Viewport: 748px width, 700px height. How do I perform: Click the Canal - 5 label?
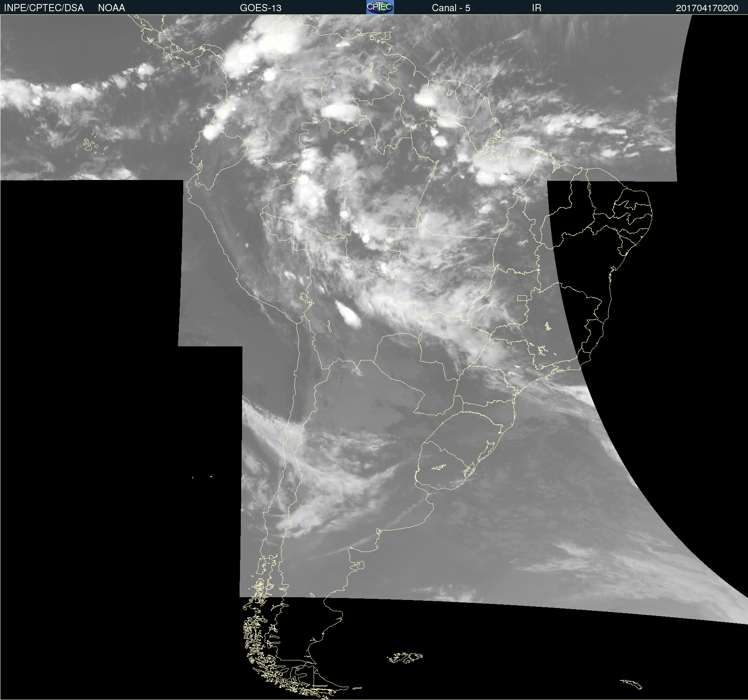[451, 8]
